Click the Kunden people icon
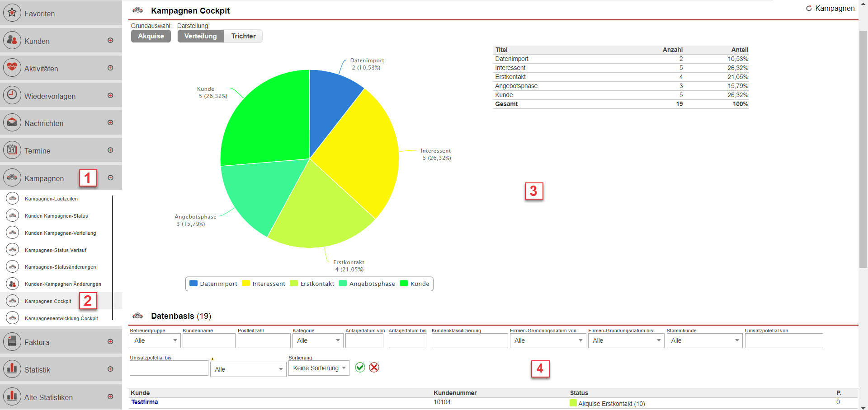Image resolution: width=868 pixels, height=410 pixels. click(12, 41)
